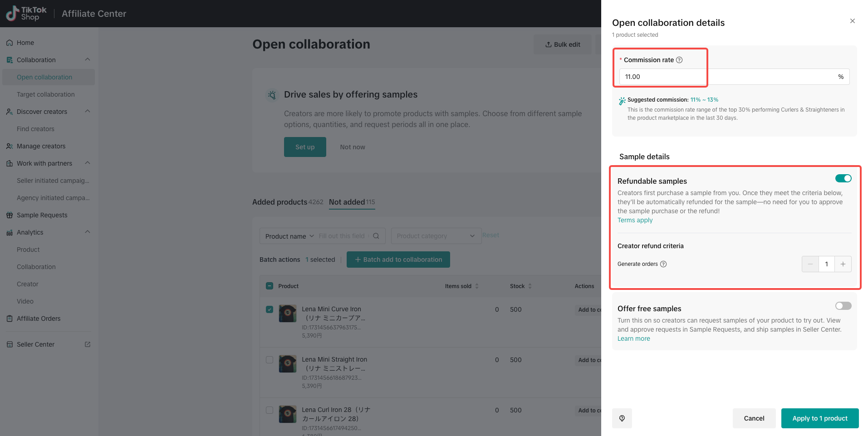Click the drive sales lightbulb icon
The image size is (868, 436).
point(272,95)
